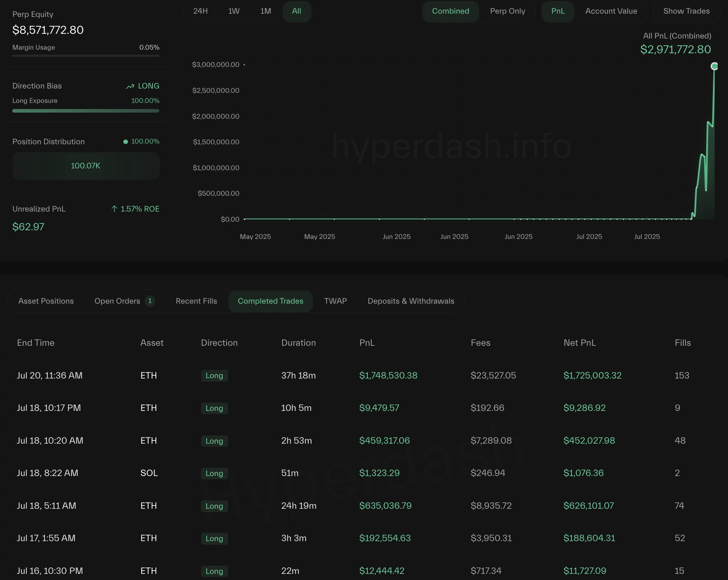Click the Jul 18, 10:17 PM trade row
This screenshot has width=728, height=580.
[361, 408]
